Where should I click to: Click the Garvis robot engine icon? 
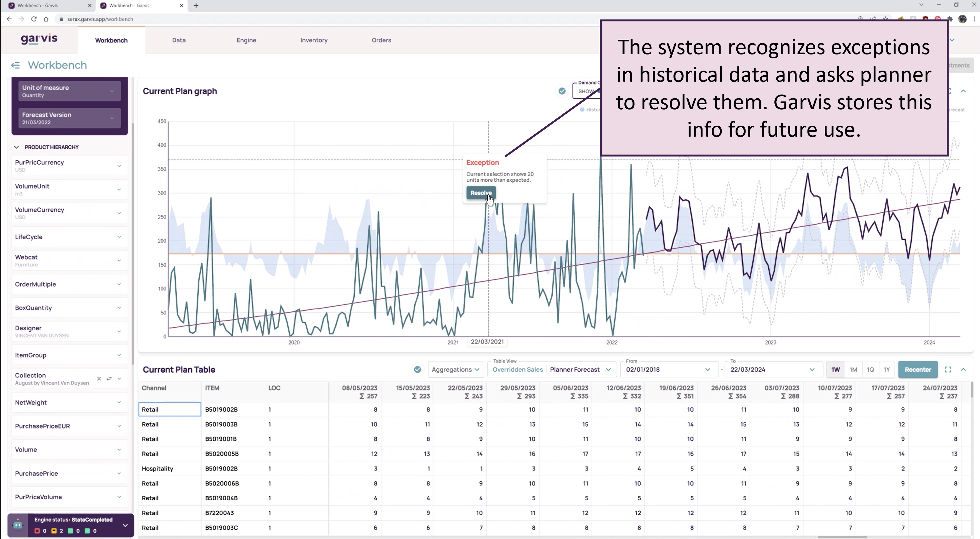pyautogui.click(x=17, y=525)
